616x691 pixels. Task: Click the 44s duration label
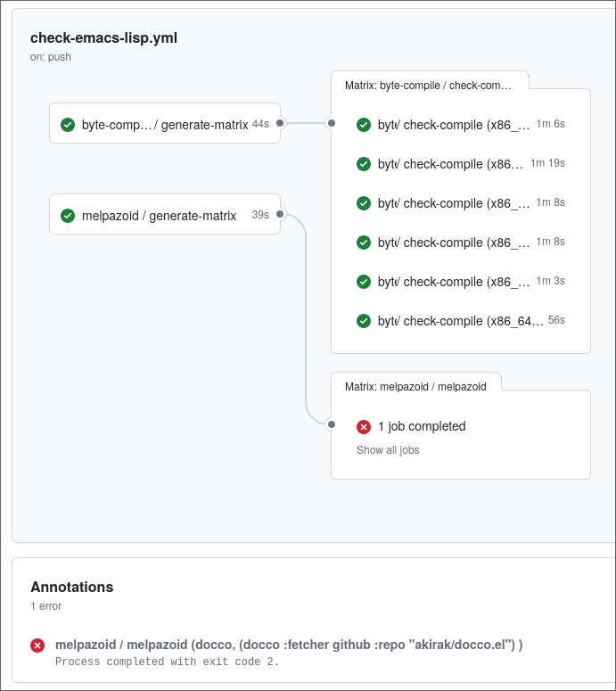coord(260,124)
